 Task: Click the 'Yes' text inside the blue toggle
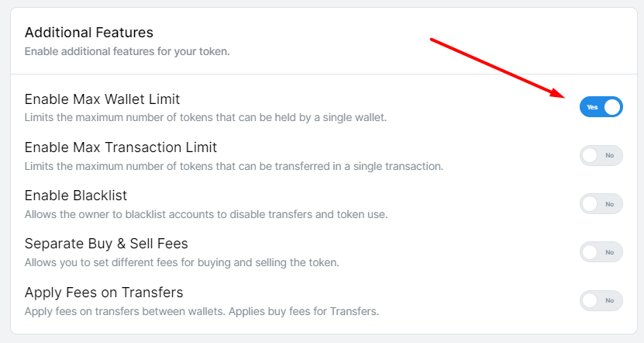(592, 107)
